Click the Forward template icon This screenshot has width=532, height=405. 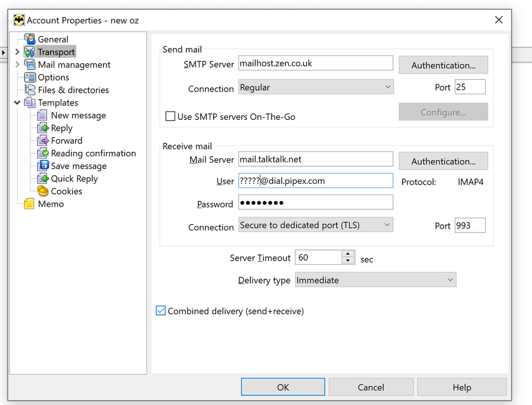(x=43, y=141)
